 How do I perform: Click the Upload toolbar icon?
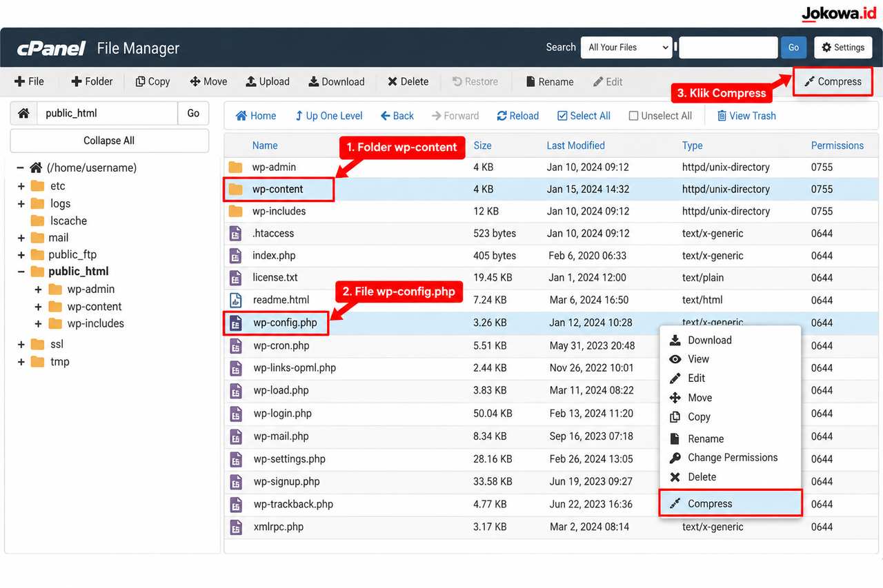coord(251,81)
